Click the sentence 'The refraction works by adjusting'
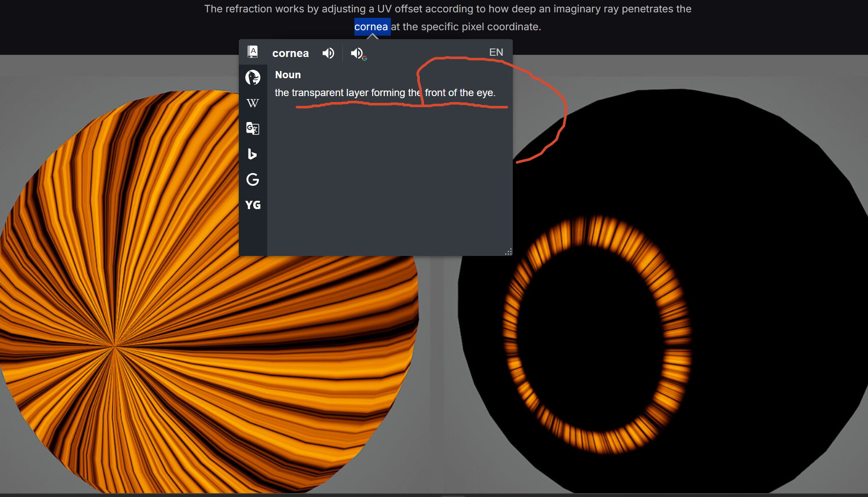The width and height of the screenshot is (868, 497). 448,9
